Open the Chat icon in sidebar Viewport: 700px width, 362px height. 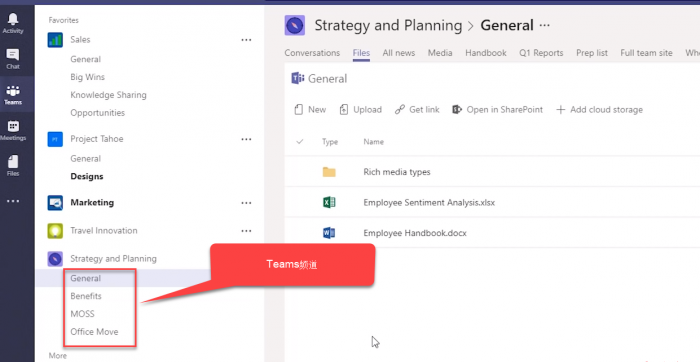click(x=13, y=55)
